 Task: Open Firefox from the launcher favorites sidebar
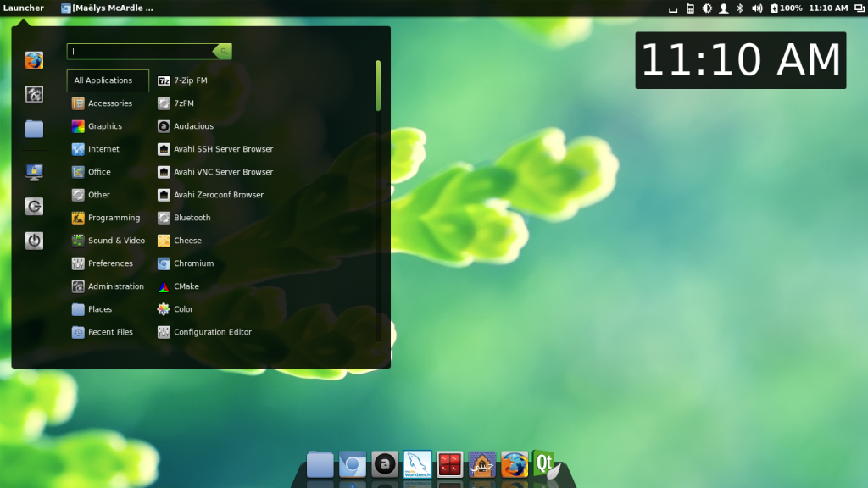click(34, 60)
